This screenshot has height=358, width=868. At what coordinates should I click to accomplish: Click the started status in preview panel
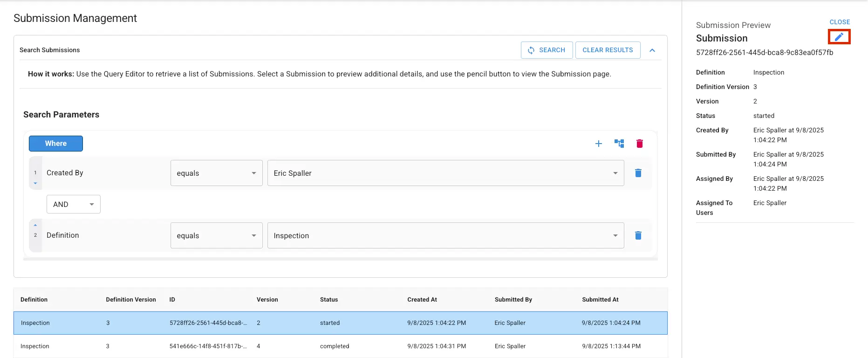coord(764,116)
